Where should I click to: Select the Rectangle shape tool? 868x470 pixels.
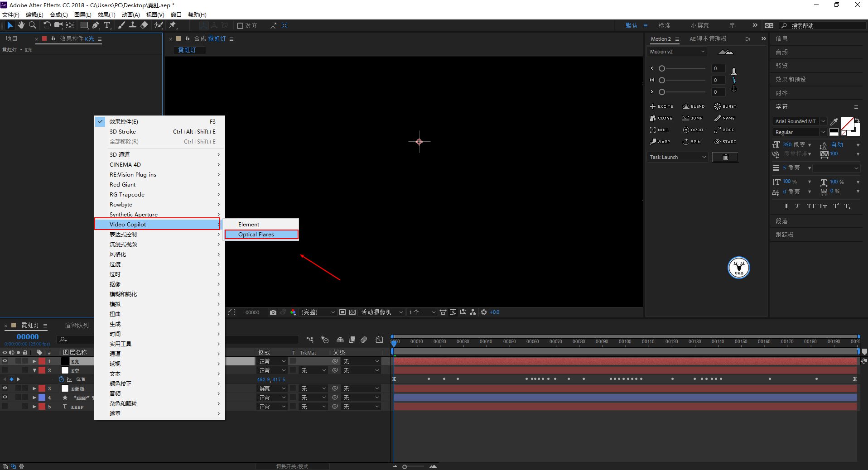coord(84,25)
